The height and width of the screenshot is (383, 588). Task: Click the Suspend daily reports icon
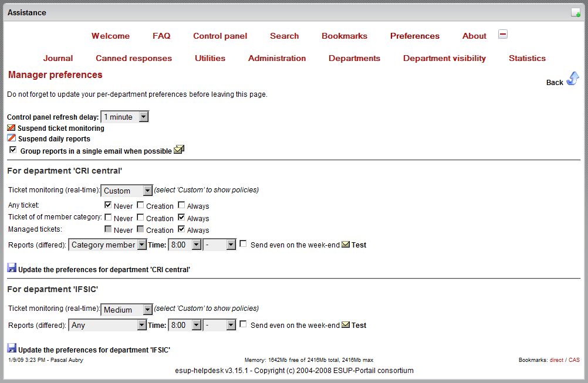click(11, 138)
